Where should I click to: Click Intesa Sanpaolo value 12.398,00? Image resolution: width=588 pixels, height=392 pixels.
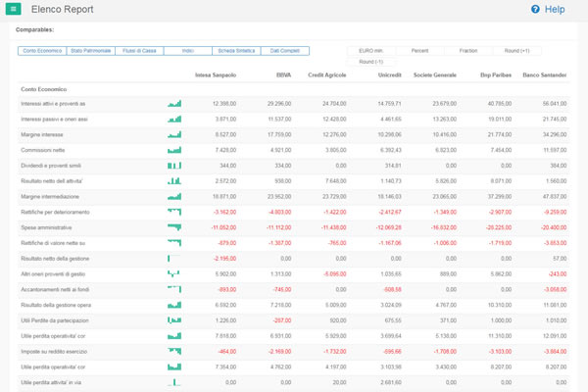click(224, 104)
